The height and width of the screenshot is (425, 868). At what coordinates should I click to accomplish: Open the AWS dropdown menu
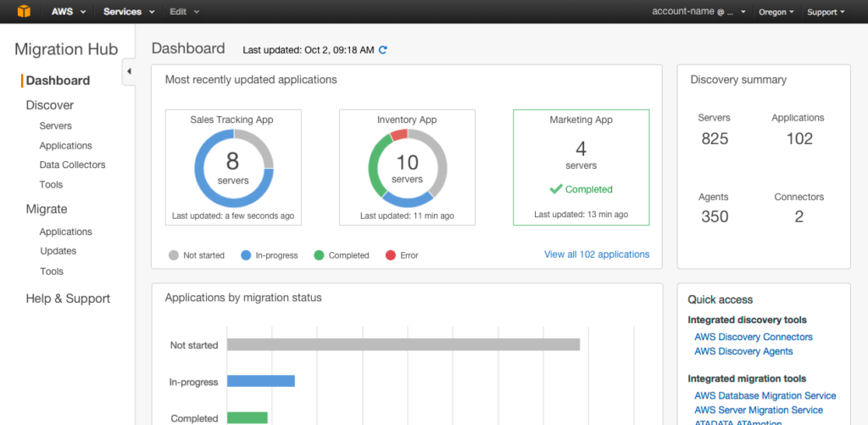pyautogui.click(x=69, y=12)
